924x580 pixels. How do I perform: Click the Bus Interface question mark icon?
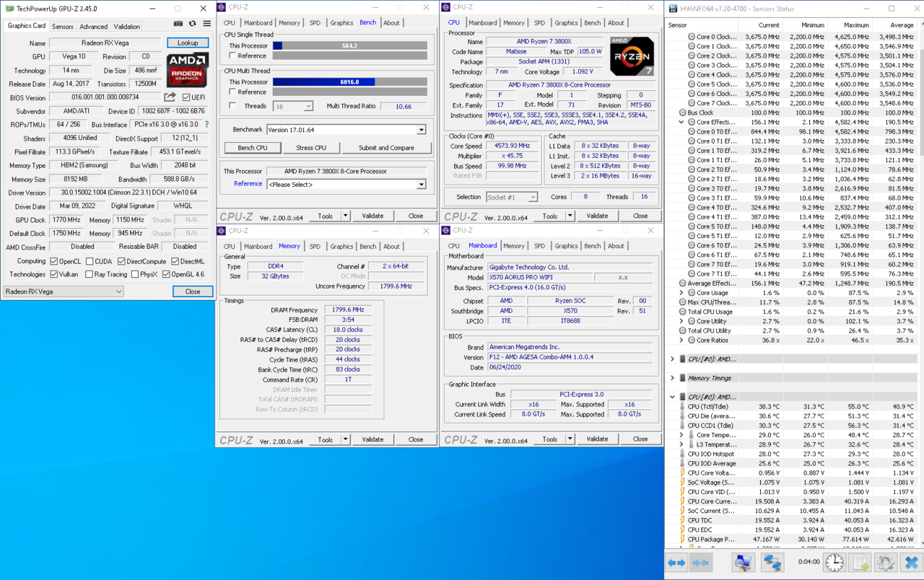(206, 125)
